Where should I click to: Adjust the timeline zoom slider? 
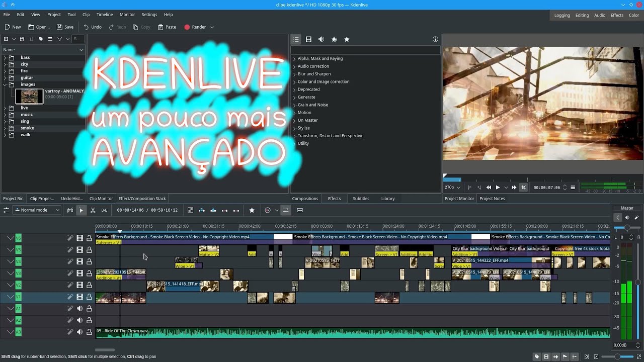point(617,356)
